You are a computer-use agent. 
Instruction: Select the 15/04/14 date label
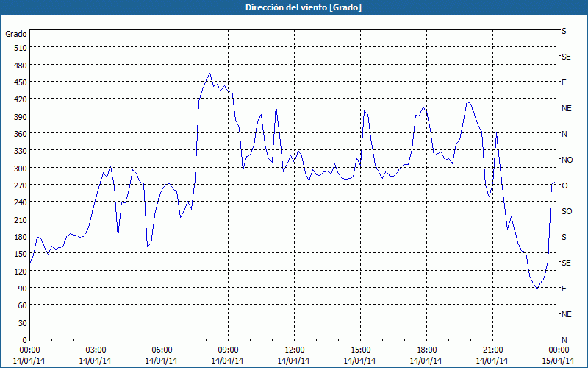(559, 361)
